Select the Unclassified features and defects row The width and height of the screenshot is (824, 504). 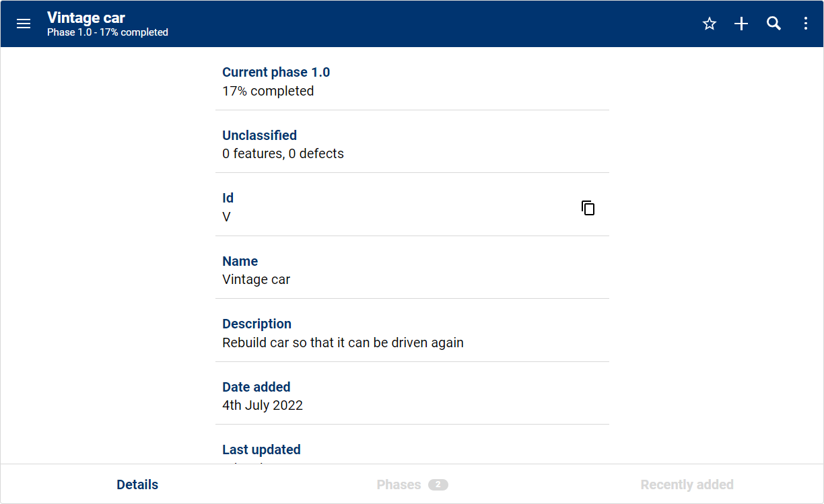(412, 144)
